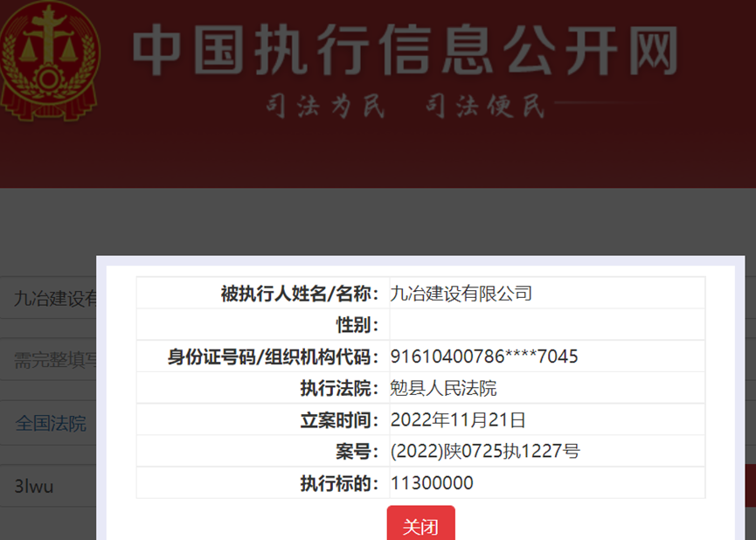Viewport: 756px width, 540px height.
Task: Click the 中国执行信息公开网 site title
Action: [406, 50]
